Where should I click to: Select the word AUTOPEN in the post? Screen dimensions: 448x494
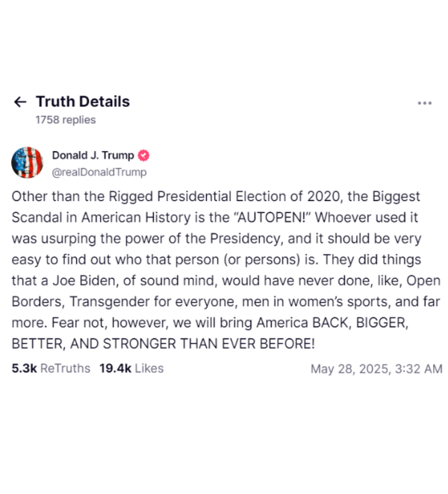pos(270,217)
